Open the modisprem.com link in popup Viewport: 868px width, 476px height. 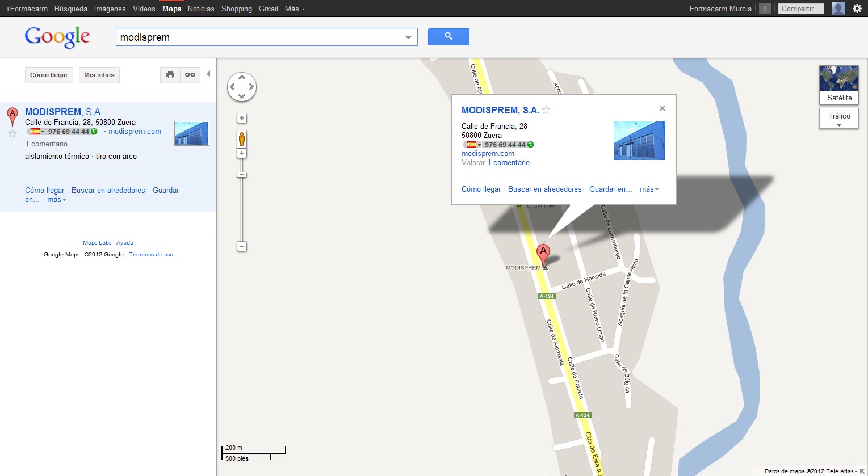tap(488, 154)
